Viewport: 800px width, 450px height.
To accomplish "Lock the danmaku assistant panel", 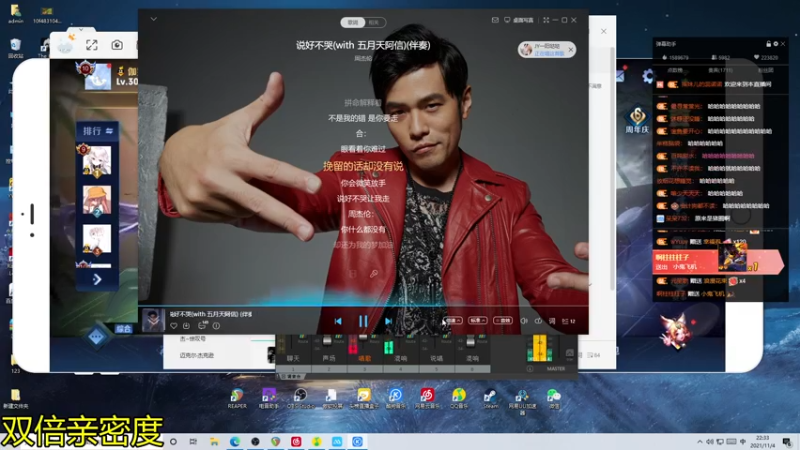I will tap(768, 44).
